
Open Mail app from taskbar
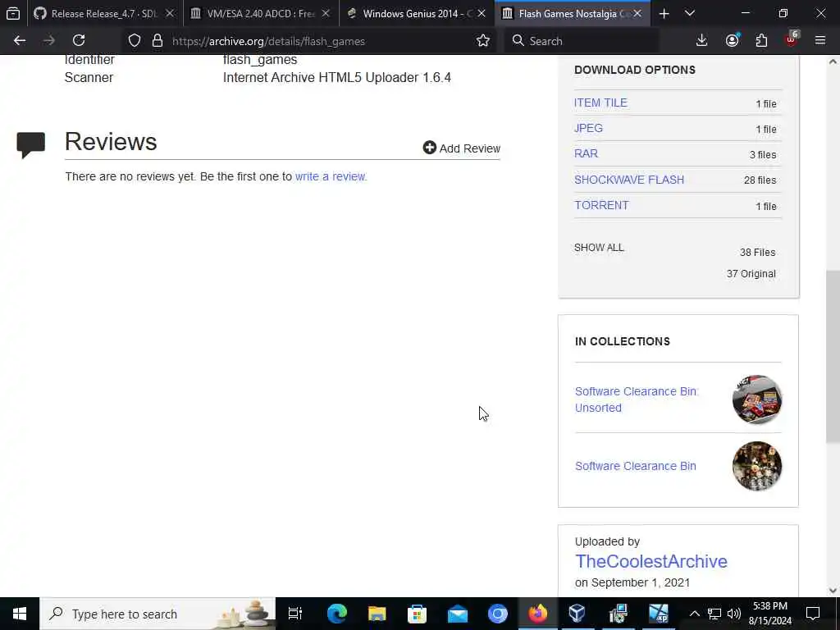point(458,614)
